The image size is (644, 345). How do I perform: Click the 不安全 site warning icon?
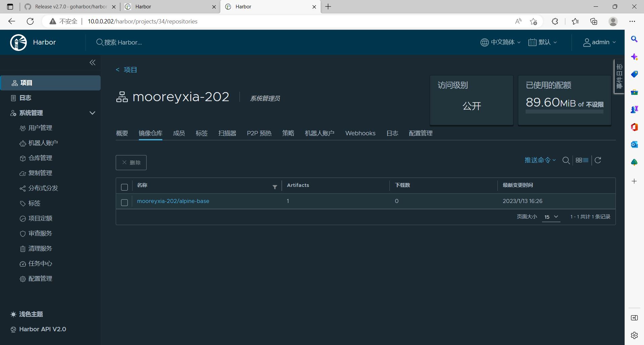(x=53, y=21)
